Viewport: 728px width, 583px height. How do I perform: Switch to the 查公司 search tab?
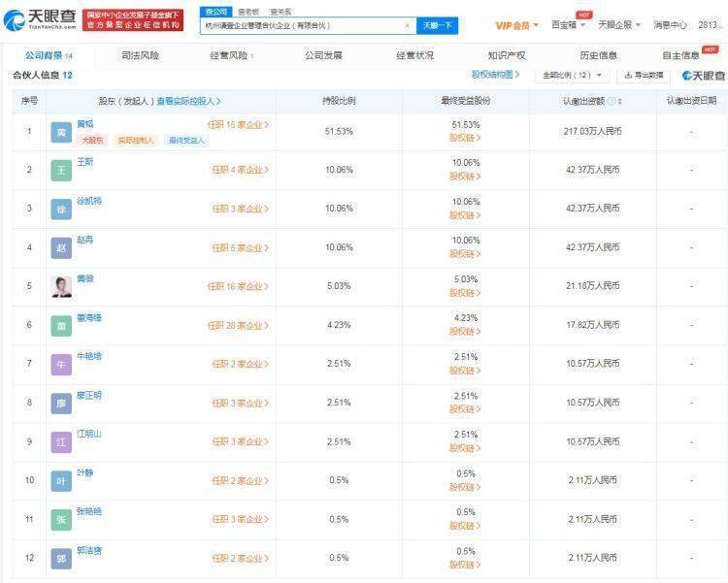(x=216, y=12)
